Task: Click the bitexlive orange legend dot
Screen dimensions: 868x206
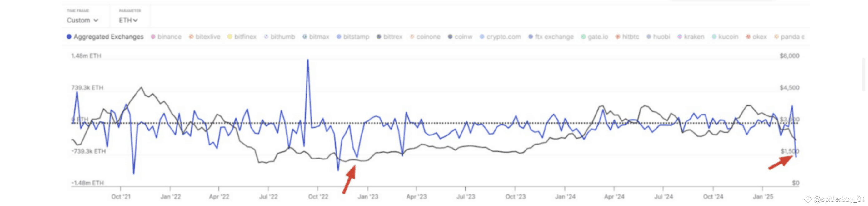Action: 191,37
